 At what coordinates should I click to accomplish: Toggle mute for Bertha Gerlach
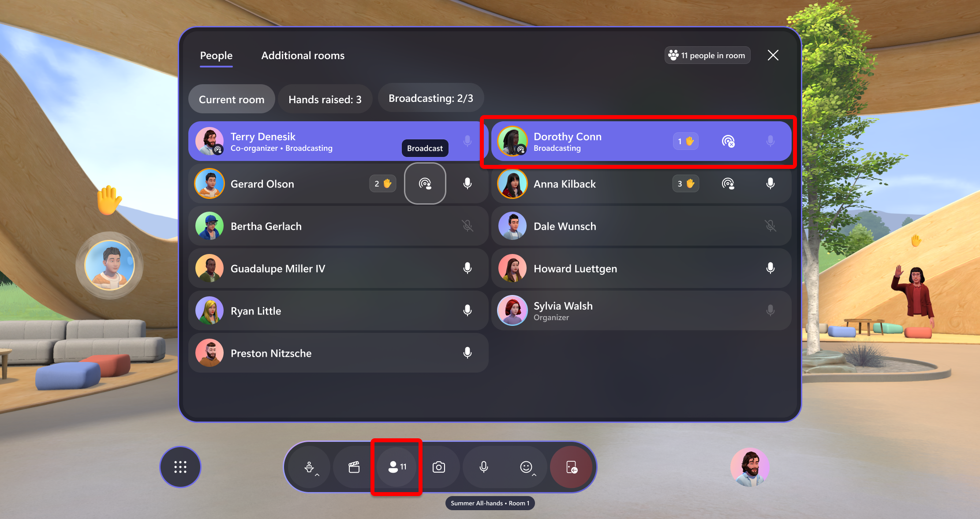click(x=469, y=225)
